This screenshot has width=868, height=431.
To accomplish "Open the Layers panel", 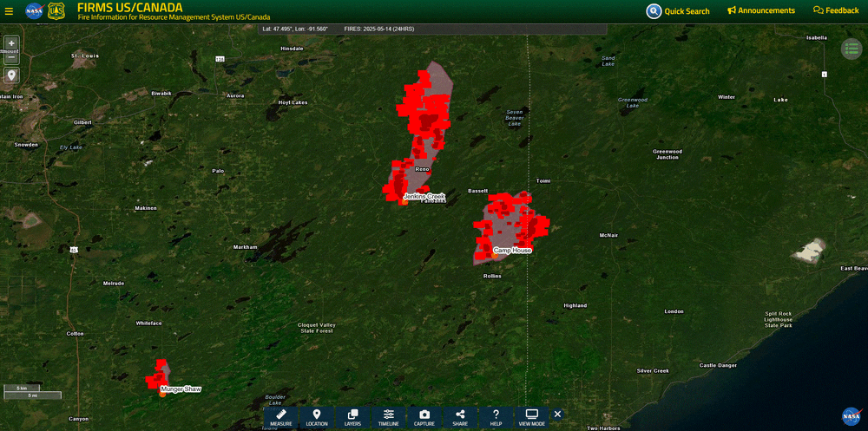I will 352,418.
